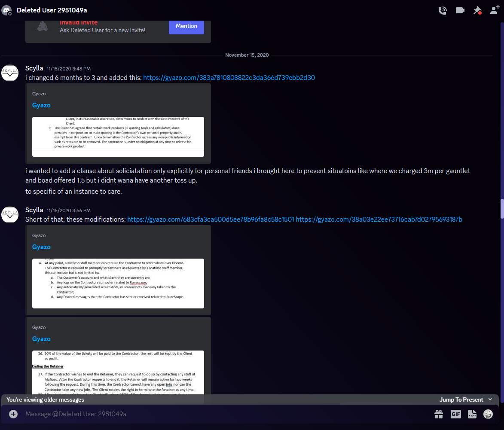Viewport: 504px width, 430px height.
Task: Open gyazo link ending ebb2d30
Action: point(229,78)
